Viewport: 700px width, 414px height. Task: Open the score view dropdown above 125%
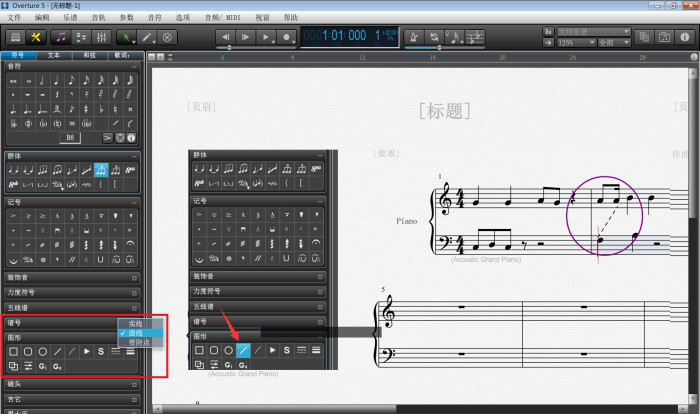point(593,32)
